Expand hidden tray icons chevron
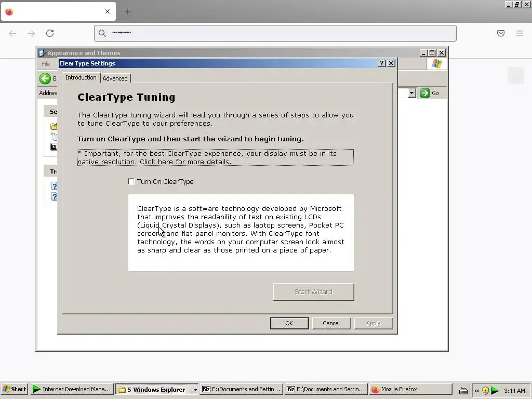 pos(477,391)
